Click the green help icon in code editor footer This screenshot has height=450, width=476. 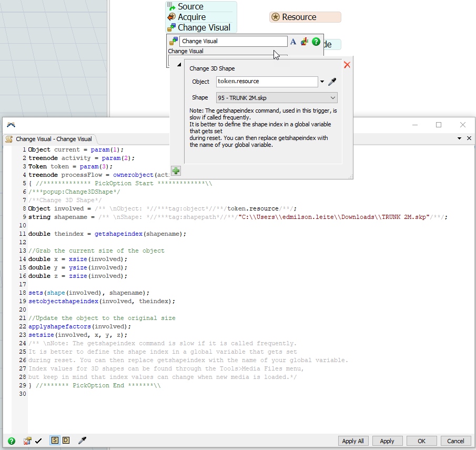point(12,441)
